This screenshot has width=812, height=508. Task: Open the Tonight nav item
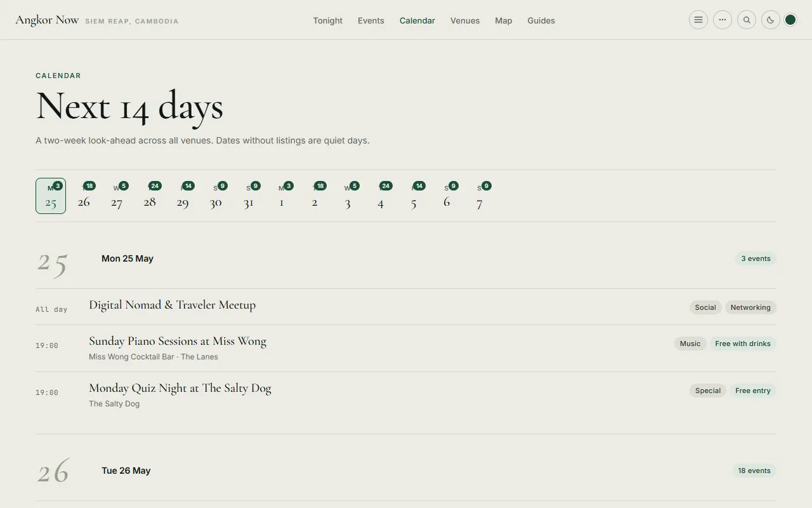click(x=327, y=20)
